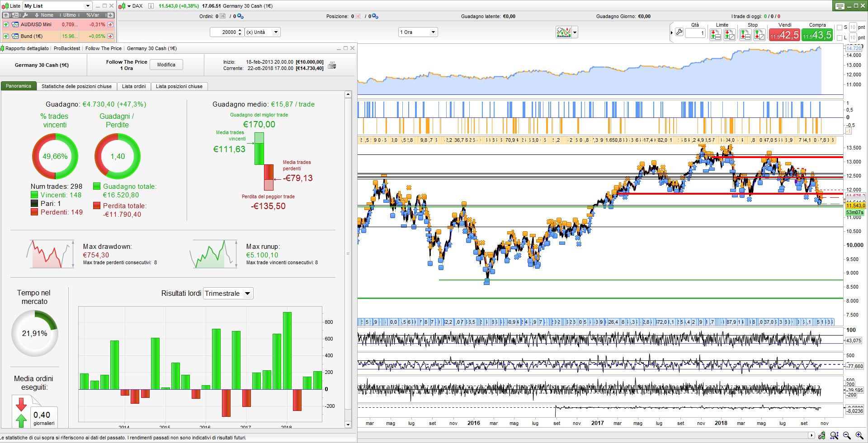Click the 11.543,0 current price label on axis
This screenshot has height=443, width=868.
855,205
